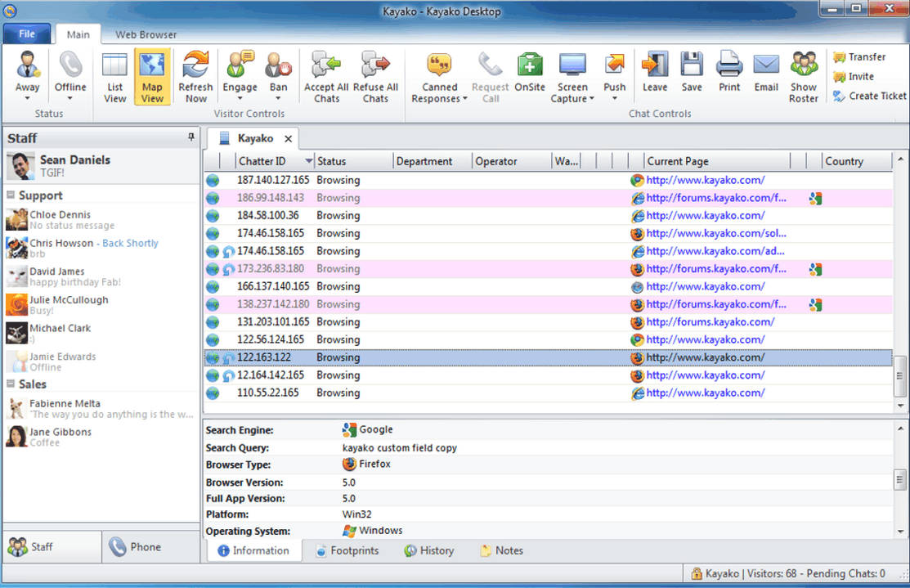The height and width of the screenshot is (588, 910).
Task: Open the Screen Capture tool
Action: [x=572, y=65]
